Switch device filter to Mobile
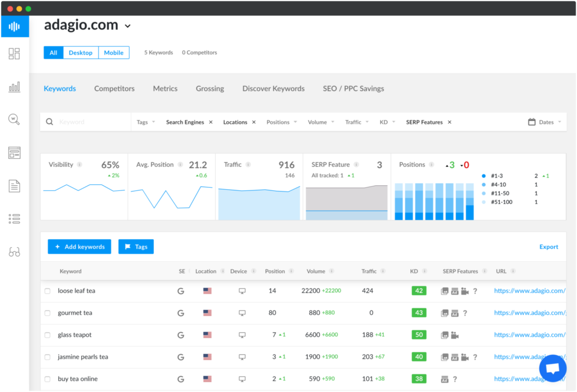The image size is (577, 392). click(114, 52)
